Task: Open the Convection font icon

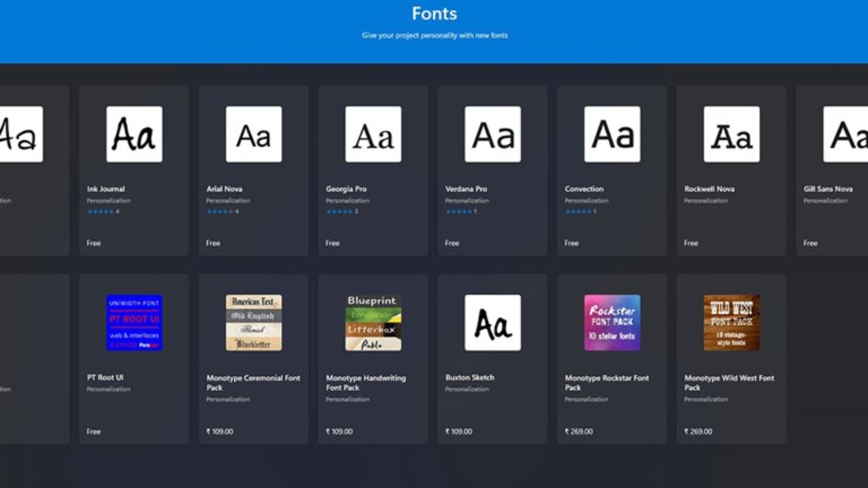Action: (612, 134)
